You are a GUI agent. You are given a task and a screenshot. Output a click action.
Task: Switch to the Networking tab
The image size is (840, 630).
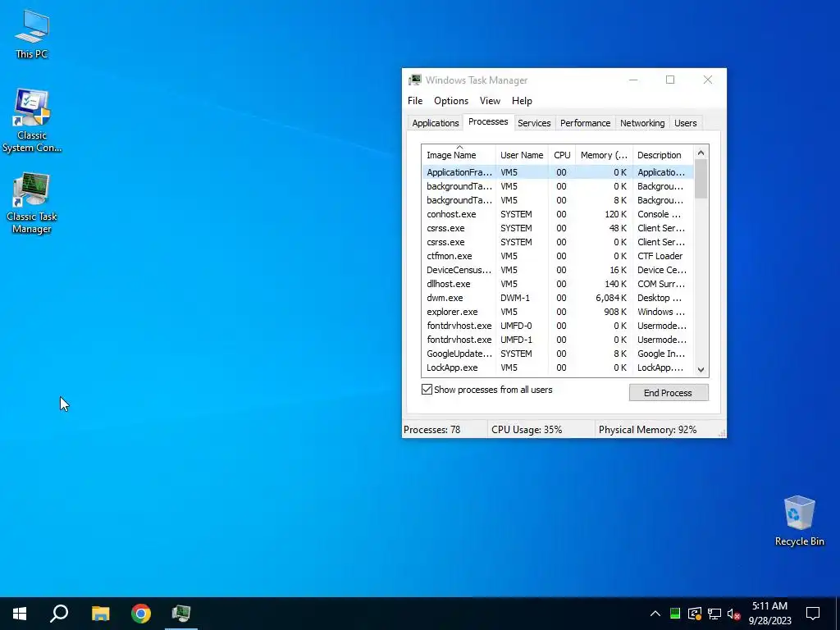(642, 123)
